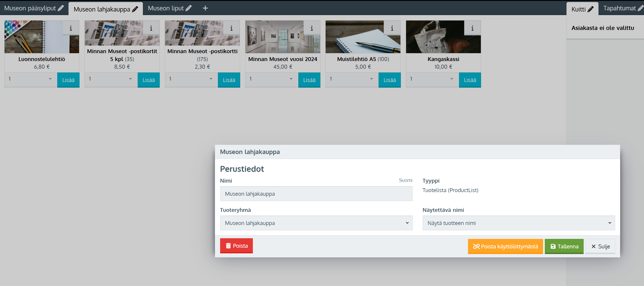This screenshot has height=286, width=644.
Task: Show info for Minnan Museot vuosi 2024
Action: click(311, 28)
